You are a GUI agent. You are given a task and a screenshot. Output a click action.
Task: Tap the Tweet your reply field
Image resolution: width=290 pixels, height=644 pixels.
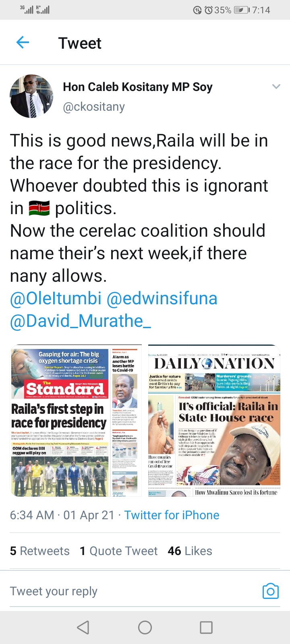[133, 591]
